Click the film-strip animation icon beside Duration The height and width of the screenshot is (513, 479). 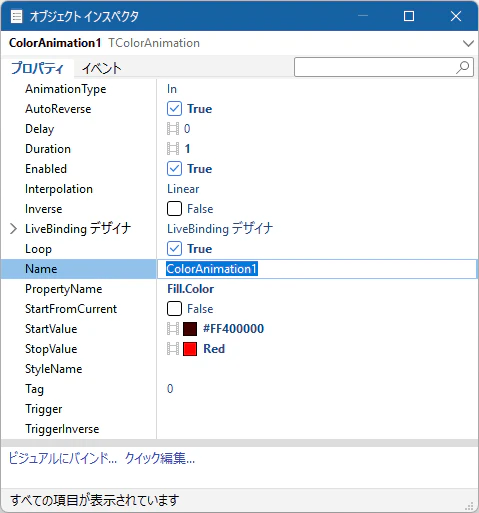tap(173, 149)
